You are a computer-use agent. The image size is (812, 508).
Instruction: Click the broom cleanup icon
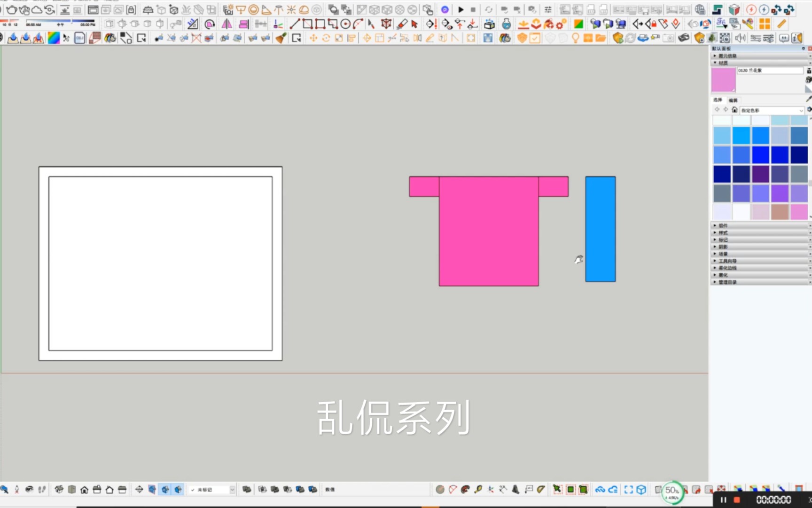tap(281, 38)
